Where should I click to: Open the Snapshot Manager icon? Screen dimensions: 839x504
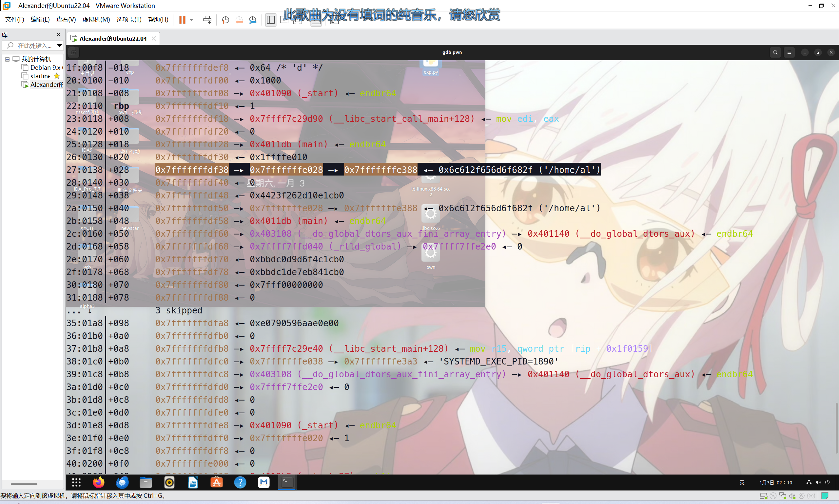point(252,20)
